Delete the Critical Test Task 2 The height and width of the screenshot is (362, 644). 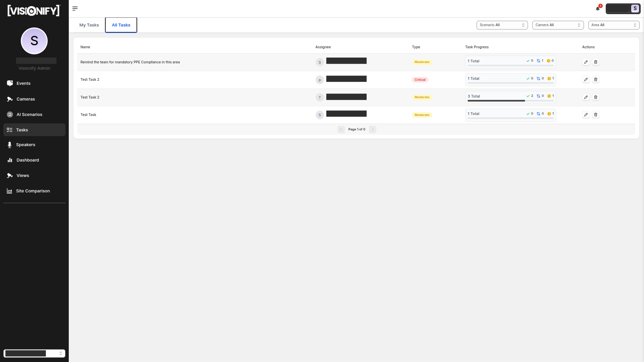click(x=596, y=80)
